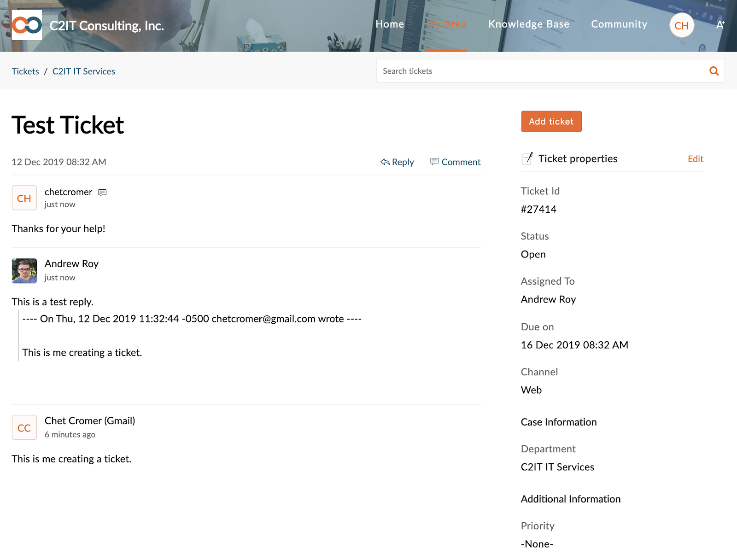Viewport: 737px width, 560px height.
Task: Click the '6 minutes ago' timestamp
Action: [x=70, y=435]
